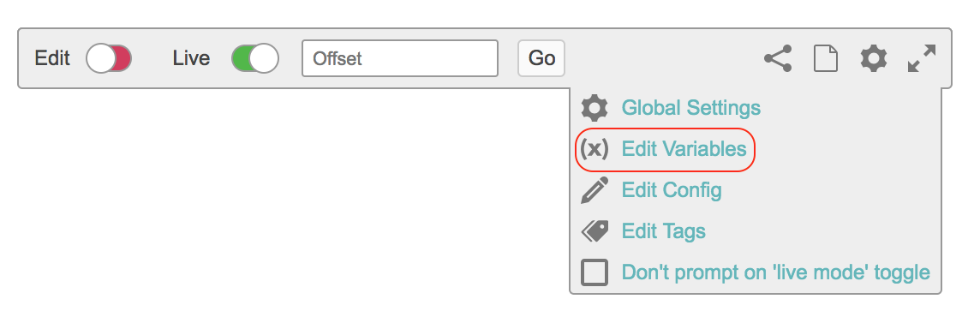Click the Go button

(541, 58)
